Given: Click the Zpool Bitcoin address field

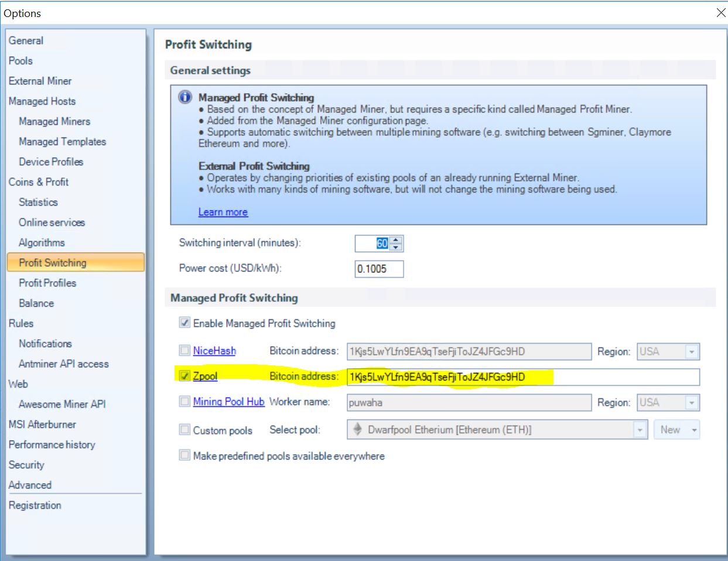Looking at the screenshot, I should (x=523, y=377).
